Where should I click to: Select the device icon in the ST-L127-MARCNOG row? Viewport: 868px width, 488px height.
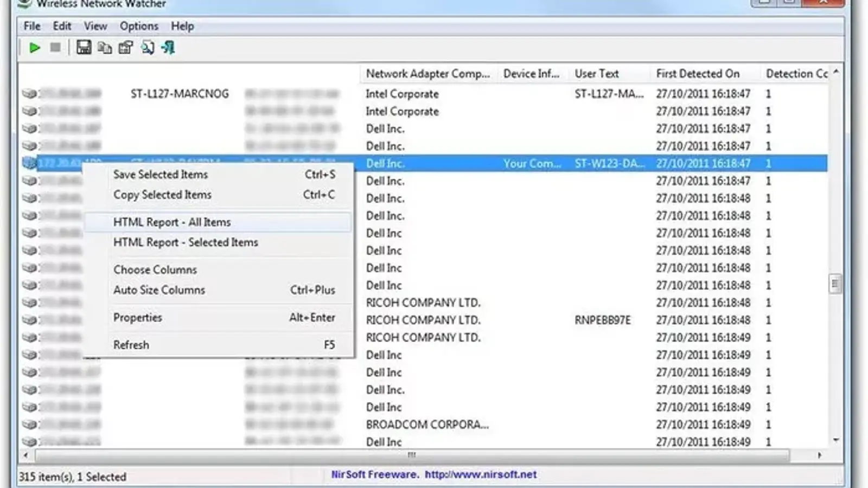(29, 94)
